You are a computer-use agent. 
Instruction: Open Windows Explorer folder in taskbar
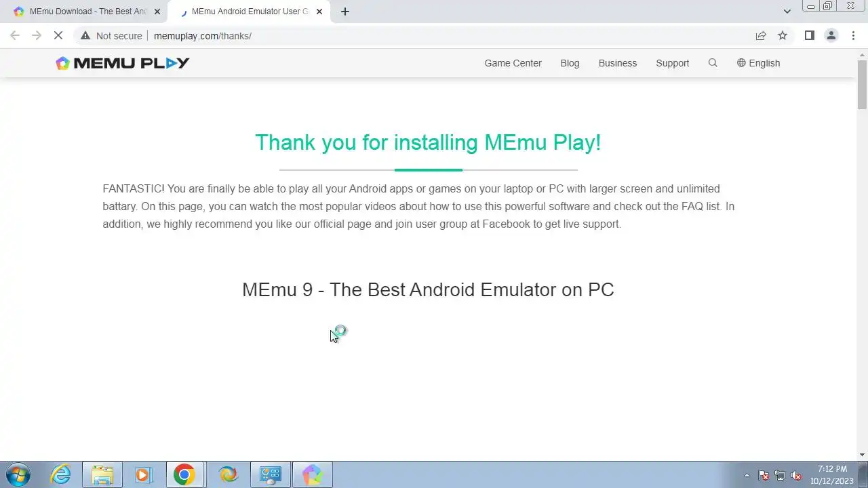102,474
